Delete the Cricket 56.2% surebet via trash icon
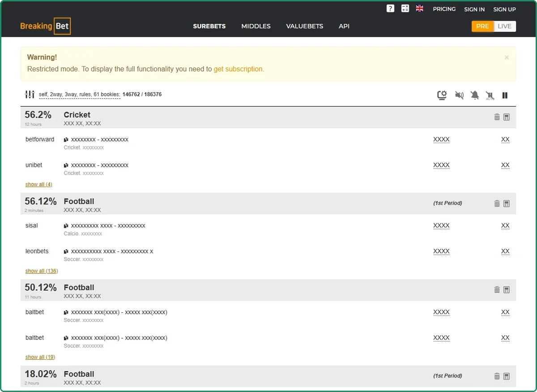This screenshot has width=537, height=392. (497, 117)
